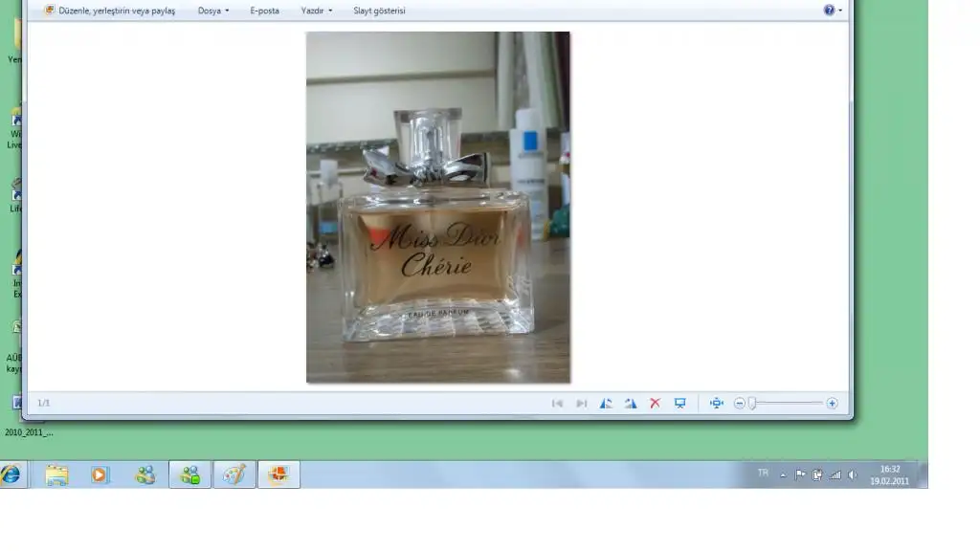Click the TR language indicator

(x=763, y=473)
